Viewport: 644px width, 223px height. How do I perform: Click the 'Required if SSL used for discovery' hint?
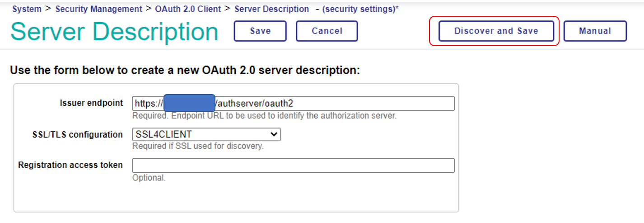[x=198, y=146]
